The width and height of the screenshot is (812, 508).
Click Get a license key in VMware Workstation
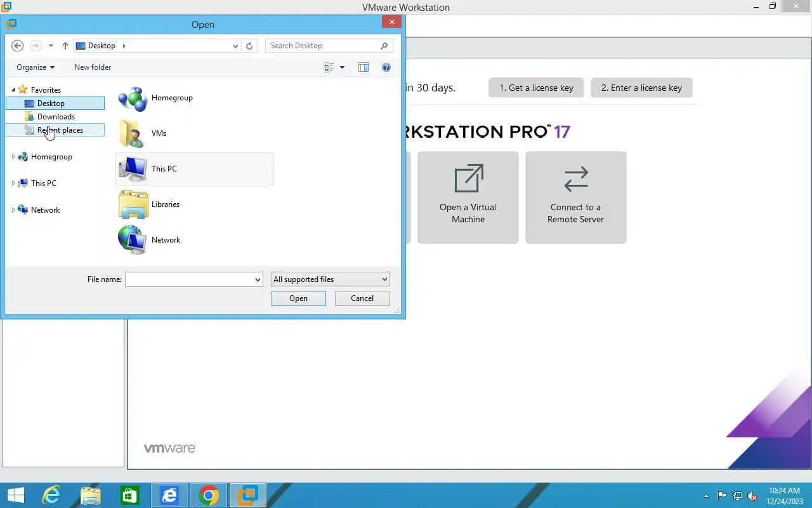(x=537, y=88)
